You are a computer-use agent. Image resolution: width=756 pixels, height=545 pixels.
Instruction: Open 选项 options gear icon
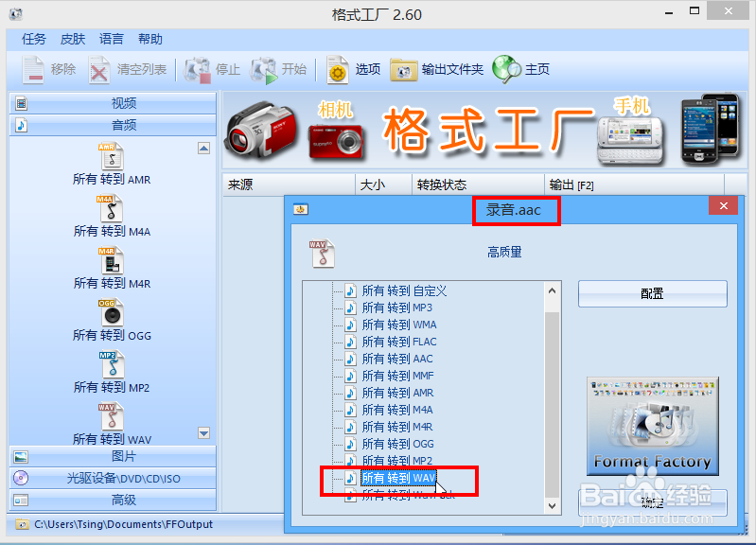click(338, 70)
